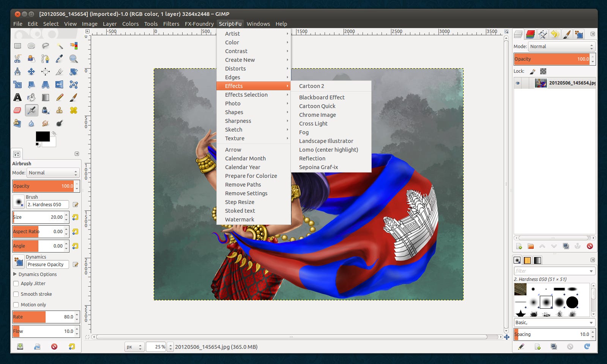
Task: Switch to the Undo History tab
Action: (x=555, y=35)
